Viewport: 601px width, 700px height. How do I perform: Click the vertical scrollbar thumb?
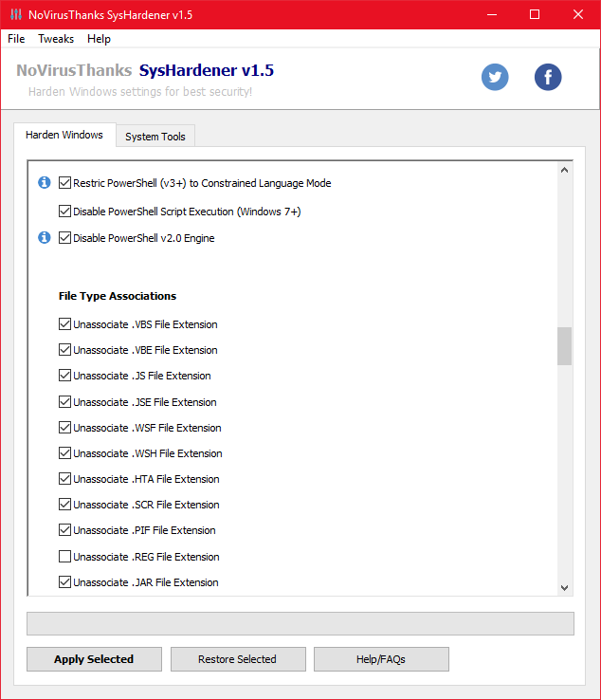tap(564, 346)
